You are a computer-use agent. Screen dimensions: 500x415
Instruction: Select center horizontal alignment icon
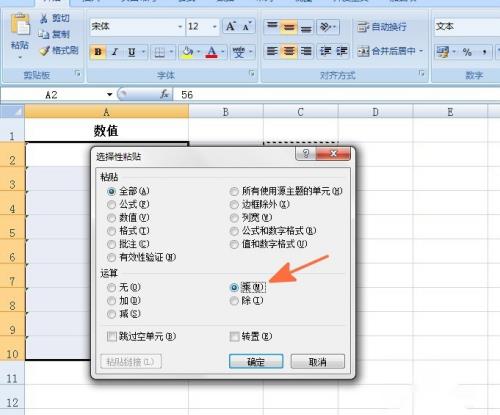[289, 51]
